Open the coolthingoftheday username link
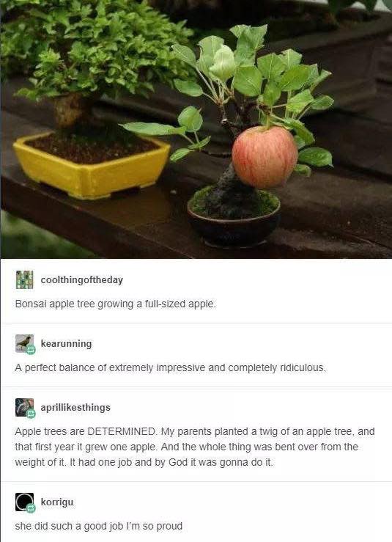Screen dimensions: 392x542 coord(82,280)
